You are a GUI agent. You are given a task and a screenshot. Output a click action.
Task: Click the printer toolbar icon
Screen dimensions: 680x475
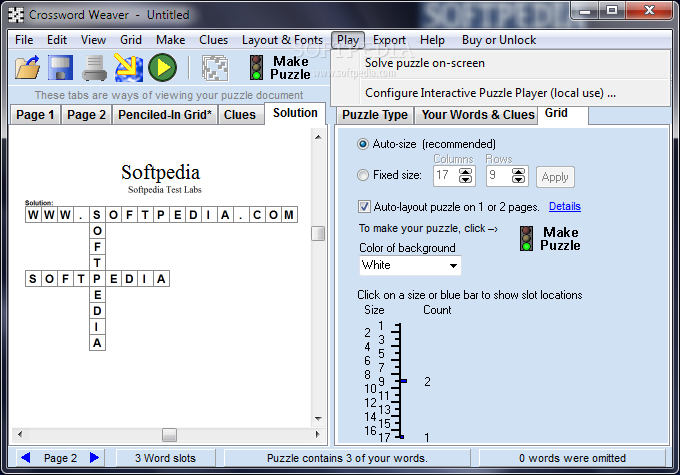pyautogui.click(x=95, y=68)
